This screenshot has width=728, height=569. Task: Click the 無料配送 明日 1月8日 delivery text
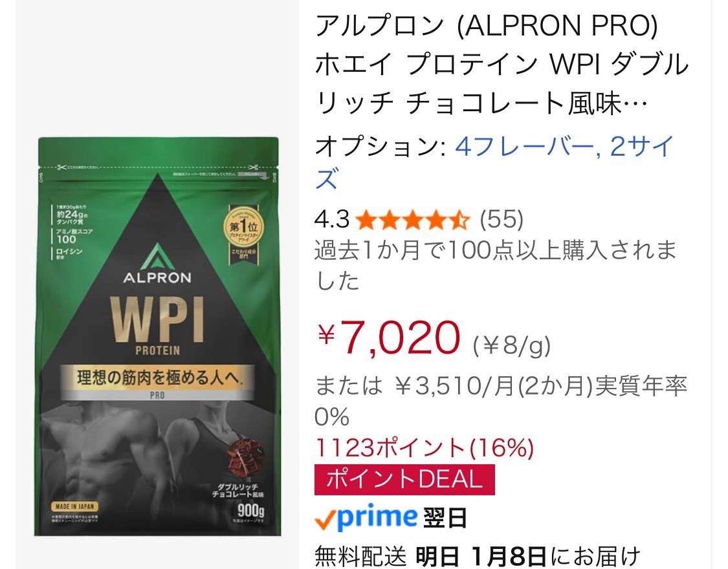pyautogui.click(x=478, y=555)
